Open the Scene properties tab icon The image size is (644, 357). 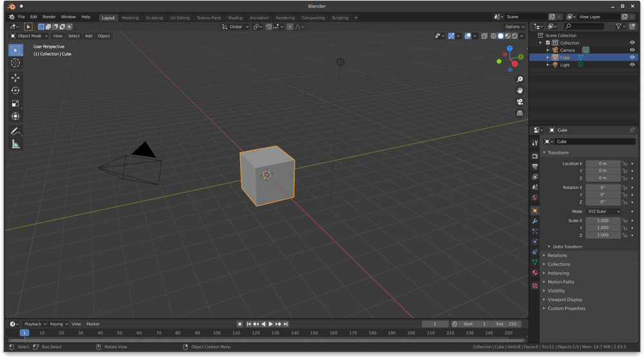click(x=535, y=187)
